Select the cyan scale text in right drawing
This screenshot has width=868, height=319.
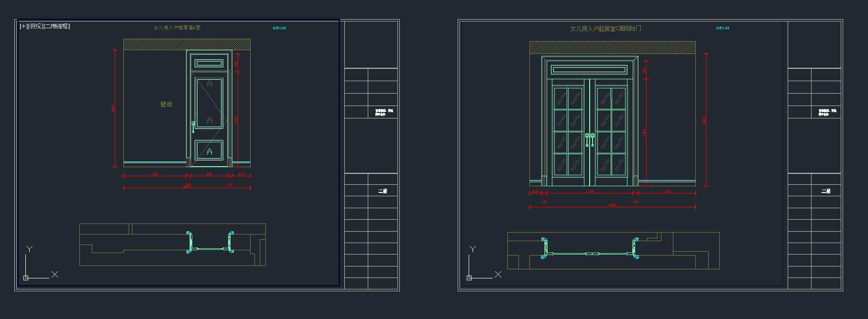[x=722, y=28]
